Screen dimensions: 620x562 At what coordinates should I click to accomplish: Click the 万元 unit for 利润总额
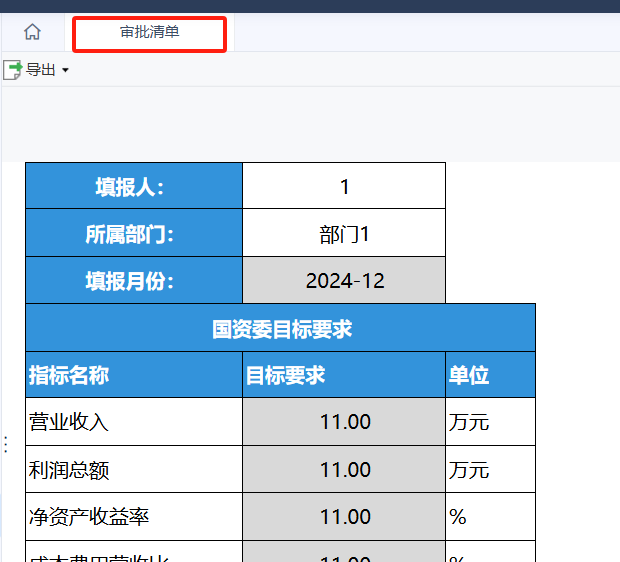click(490, 469)
